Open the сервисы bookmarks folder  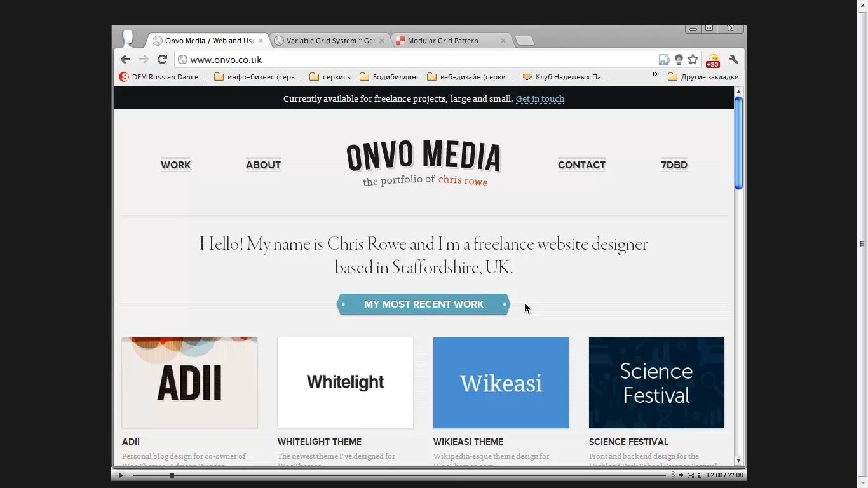click(x=330, y=77)
